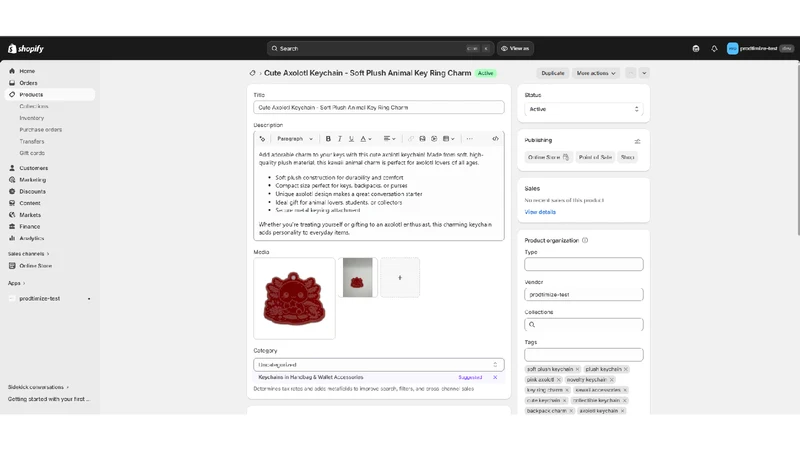Image resolution: width=800 pixels, height=450 pixels.
Task: Open the More actions dropdown
Action: (x=596, y=73)
